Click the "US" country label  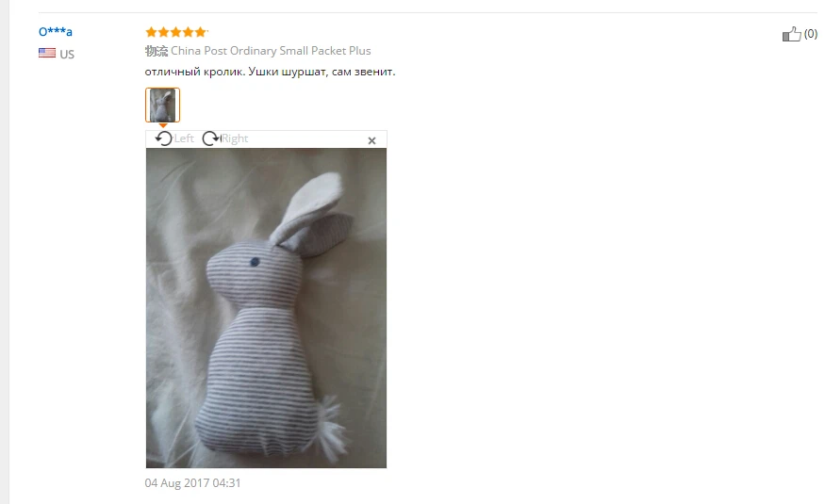[x=67, y=54]
